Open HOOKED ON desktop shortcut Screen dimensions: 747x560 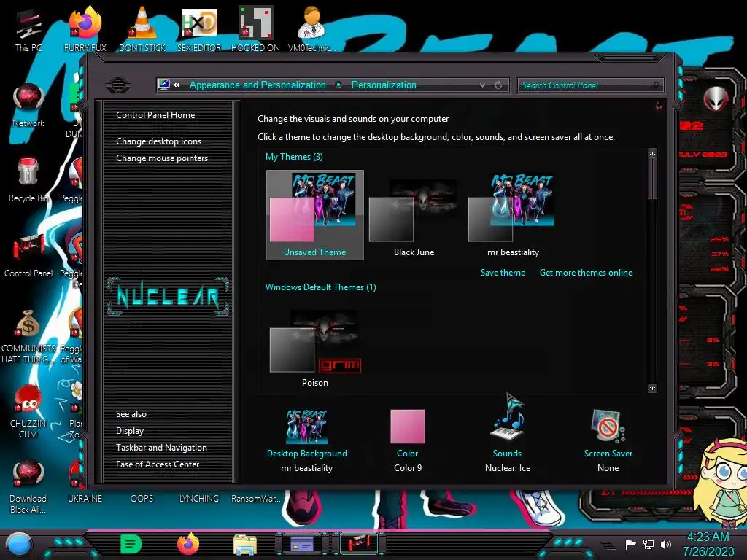point(255,29)
